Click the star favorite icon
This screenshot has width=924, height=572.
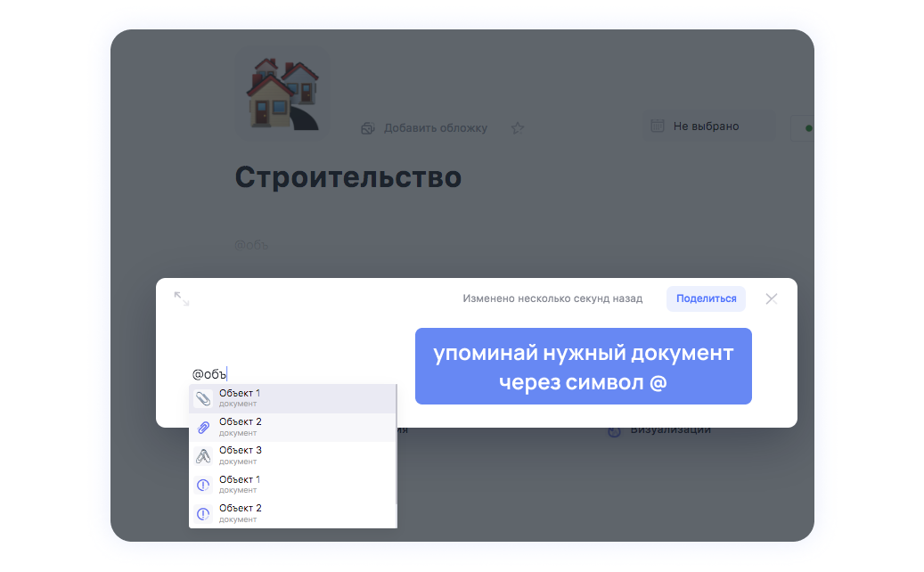(x=518, y=128)
